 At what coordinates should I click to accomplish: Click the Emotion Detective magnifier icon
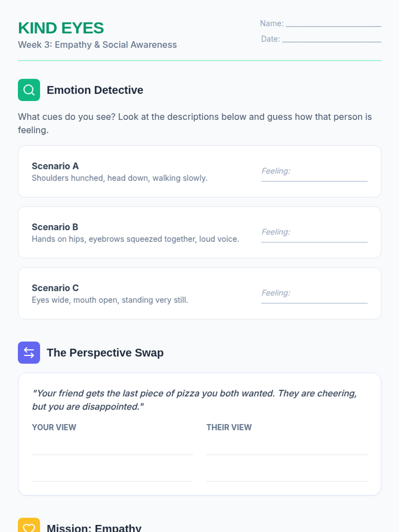[x=29, y=90]
